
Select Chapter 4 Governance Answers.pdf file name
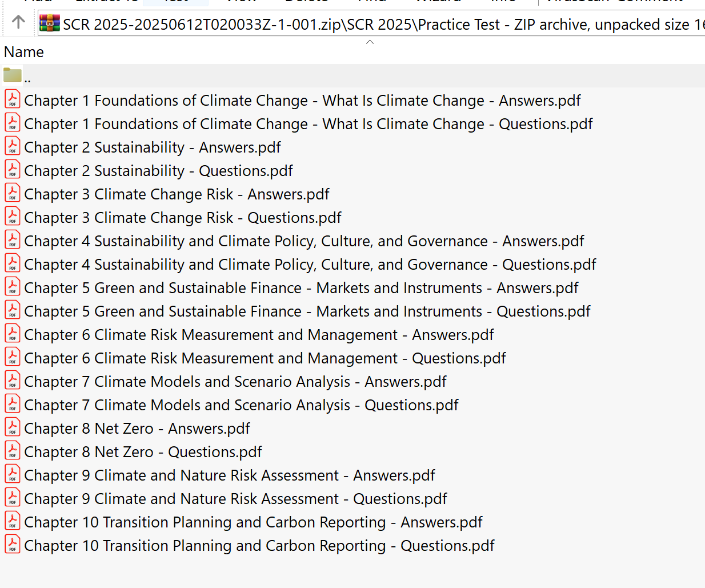point(304,241)
